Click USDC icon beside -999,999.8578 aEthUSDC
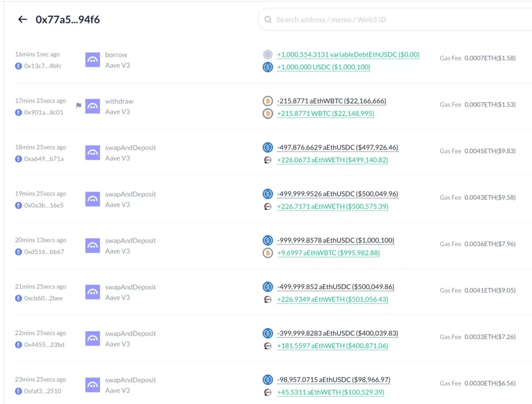 268,240
